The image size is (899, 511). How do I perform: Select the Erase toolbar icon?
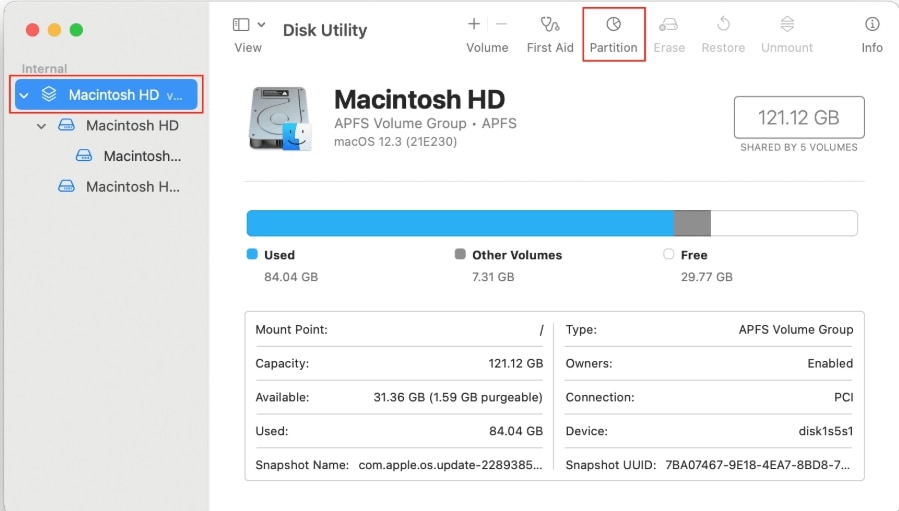coord(669,25)
